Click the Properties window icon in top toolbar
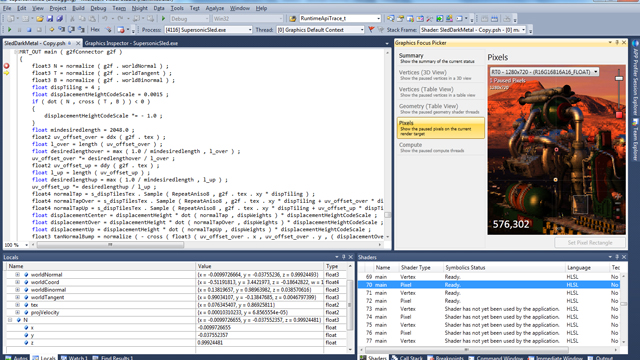The width and height of the screenshot is (640, 360). click(400, 19)
